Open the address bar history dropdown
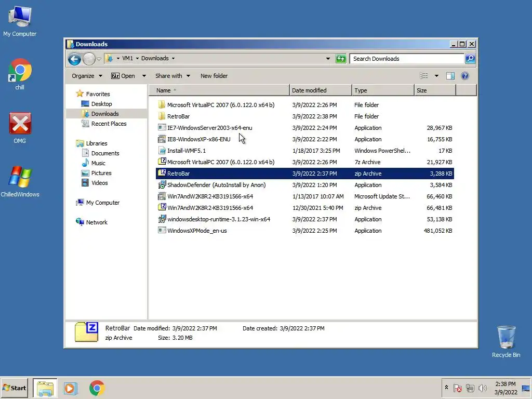 coord(328,59)
